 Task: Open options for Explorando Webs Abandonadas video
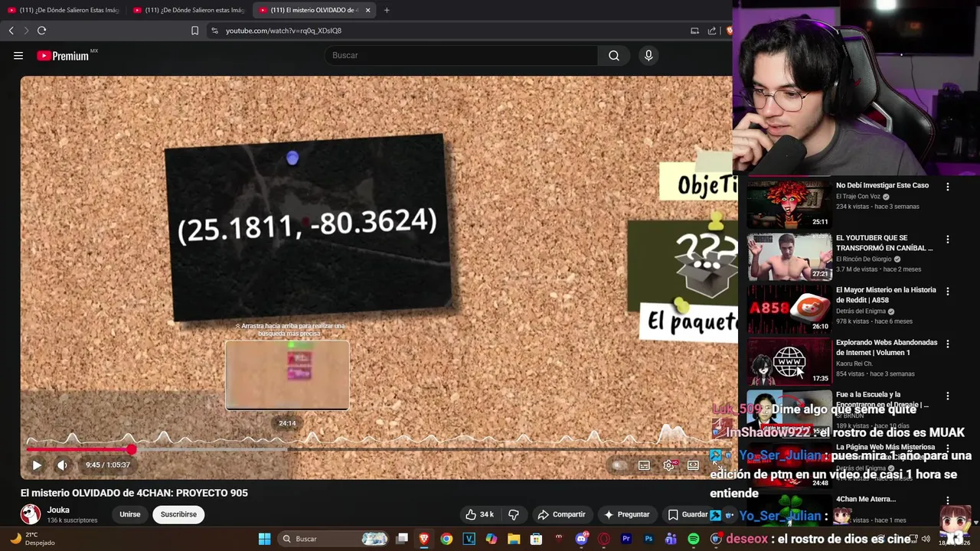tap(948, 344)
